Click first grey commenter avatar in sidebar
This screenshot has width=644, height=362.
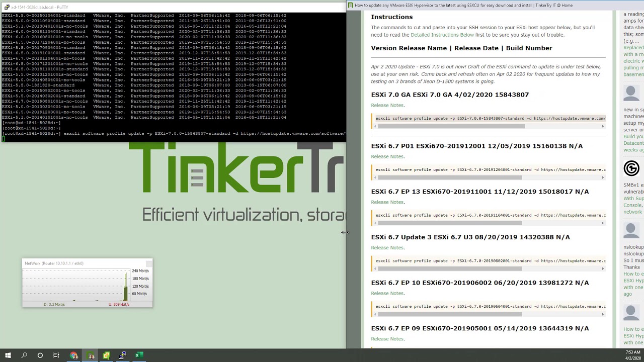coord(631,93)
